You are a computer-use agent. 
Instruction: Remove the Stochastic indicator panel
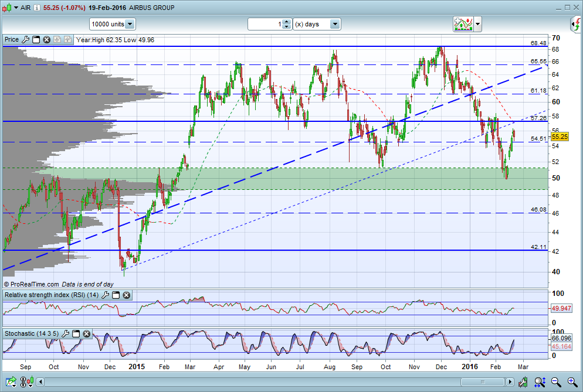click(87, 333)
